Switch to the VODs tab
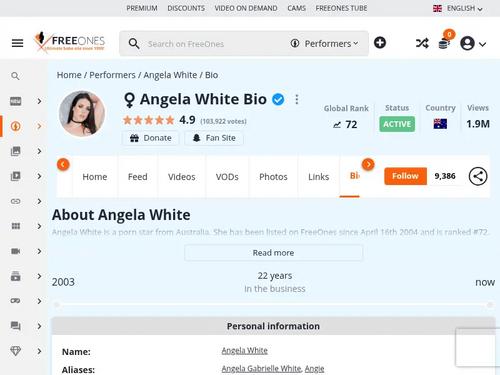The image size is (500, 375). point(227,177)
